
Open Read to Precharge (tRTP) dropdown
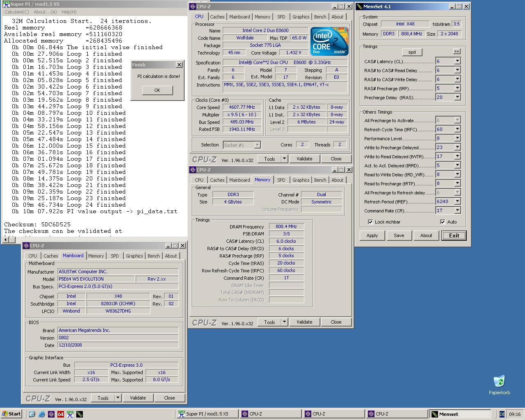[457, 183]
